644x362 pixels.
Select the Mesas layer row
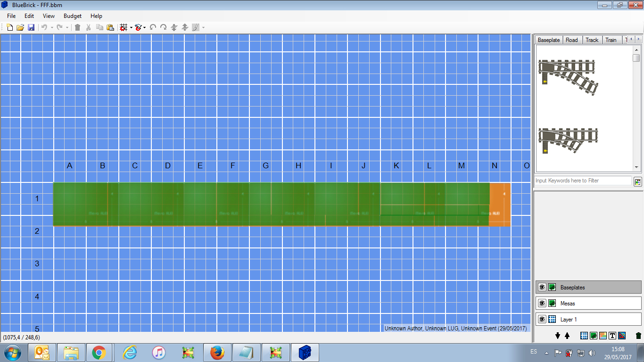tap(588, 303)
